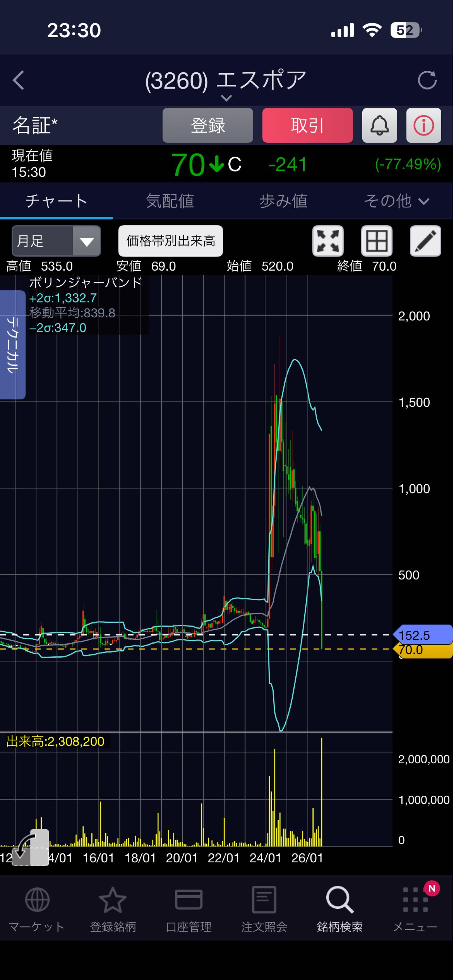Go back using the left chevron
The image size is (453, 980).
tap(18, 80)
